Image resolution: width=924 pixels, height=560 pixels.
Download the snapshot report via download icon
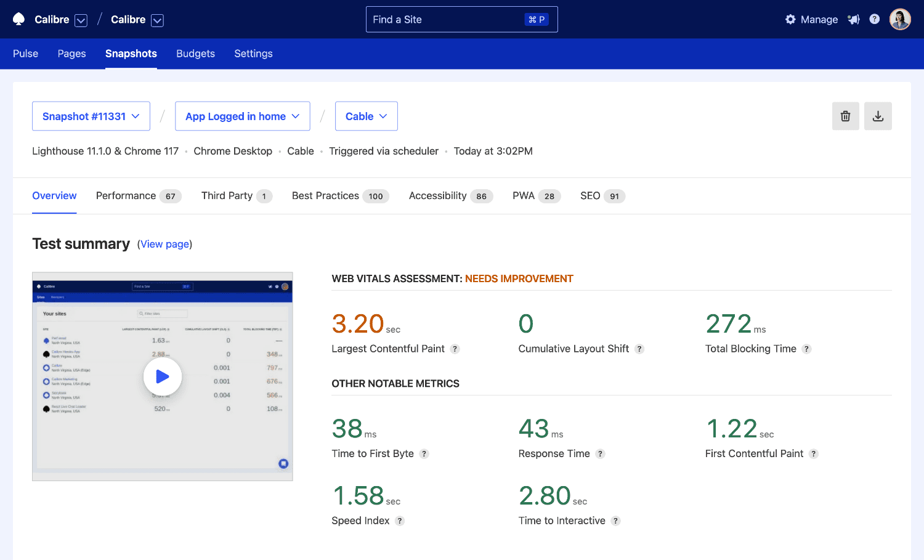(878, 116)
